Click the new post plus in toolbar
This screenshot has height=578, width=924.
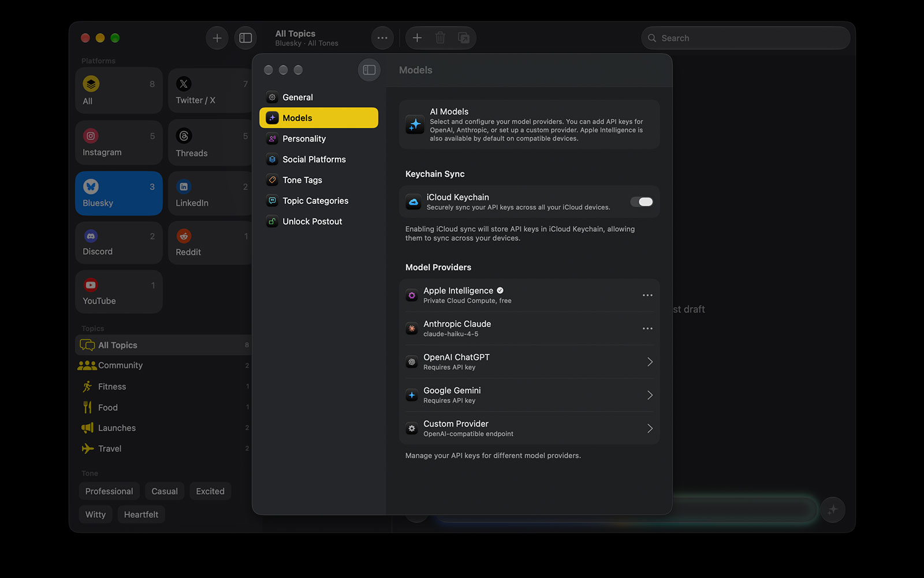click(x=417, y=38)
